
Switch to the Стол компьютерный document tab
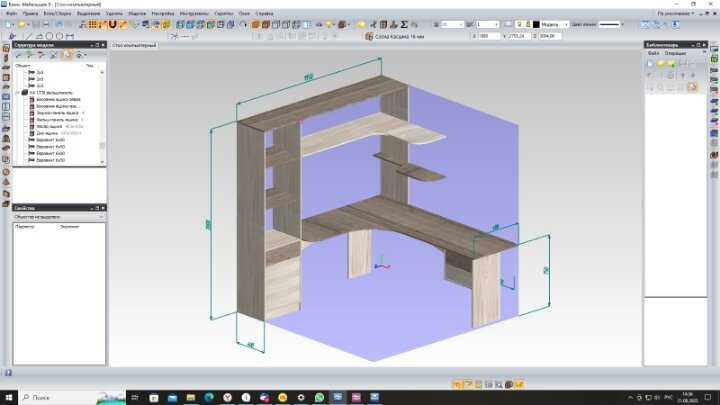134,45
